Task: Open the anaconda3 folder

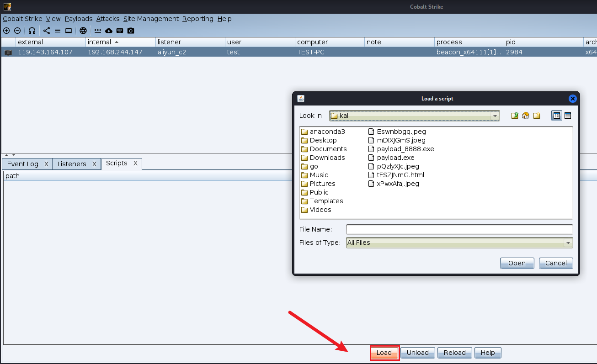Action: point(323,132)
